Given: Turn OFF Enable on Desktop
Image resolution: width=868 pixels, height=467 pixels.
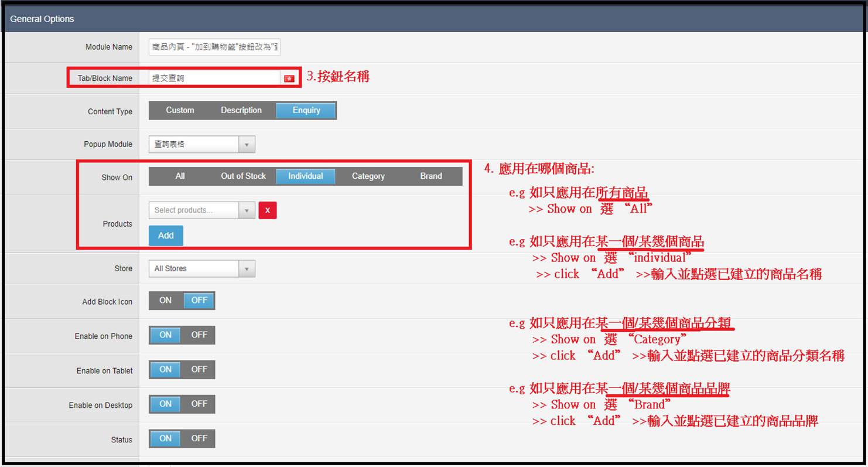Looking at the screenshot, I should pos(199,404).
